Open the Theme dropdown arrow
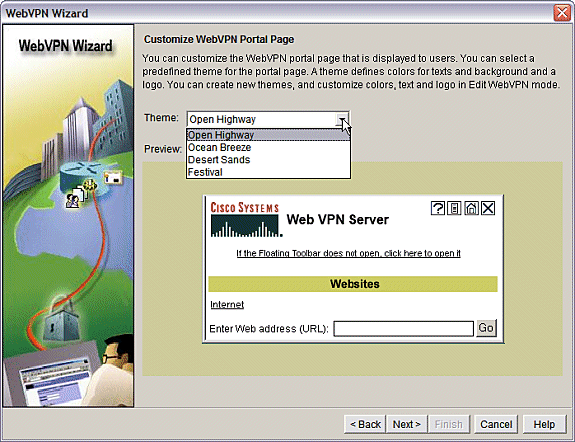The image size is (575, 442). (342, 120)
